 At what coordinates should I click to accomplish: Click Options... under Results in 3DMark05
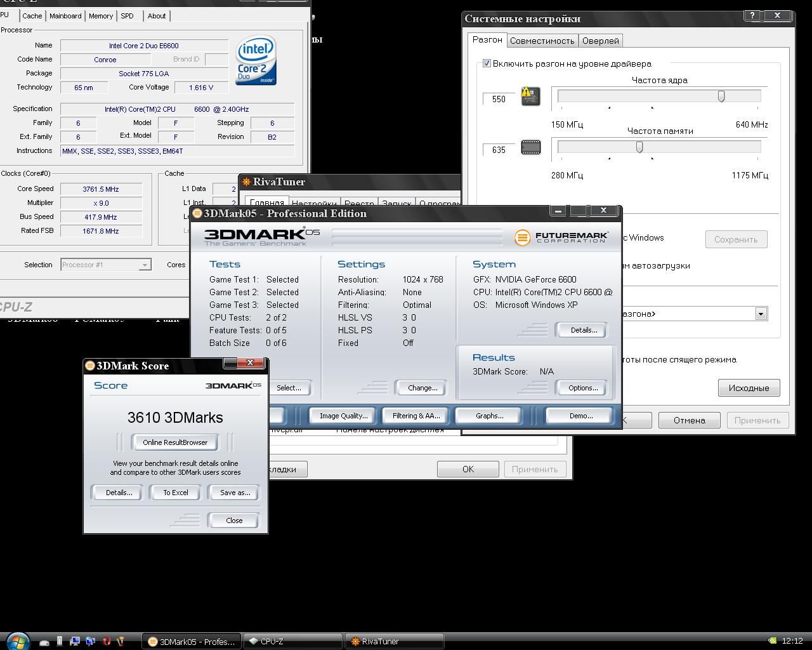click(x=583, y=388)
